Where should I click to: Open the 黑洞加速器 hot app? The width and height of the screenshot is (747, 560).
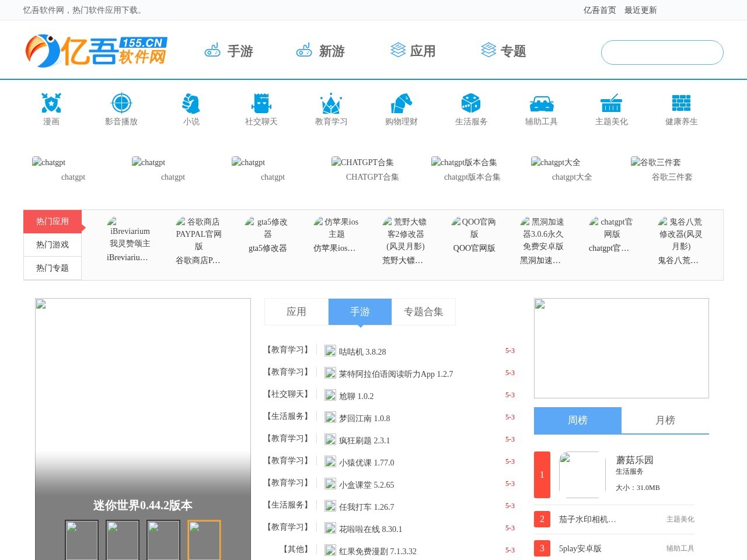tap(543, 240)
